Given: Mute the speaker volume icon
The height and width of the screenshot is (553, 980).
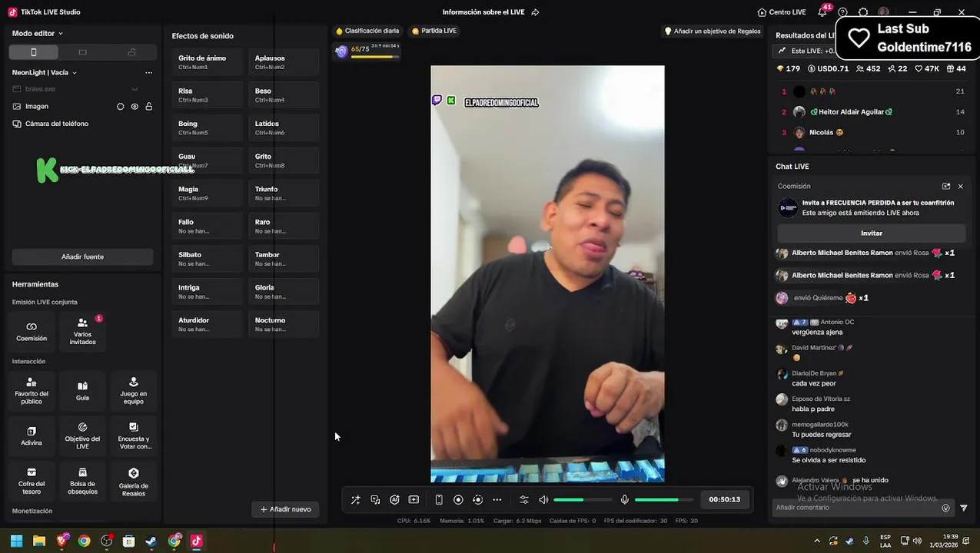Looking at the screenshot, I should tap(543, 500).
